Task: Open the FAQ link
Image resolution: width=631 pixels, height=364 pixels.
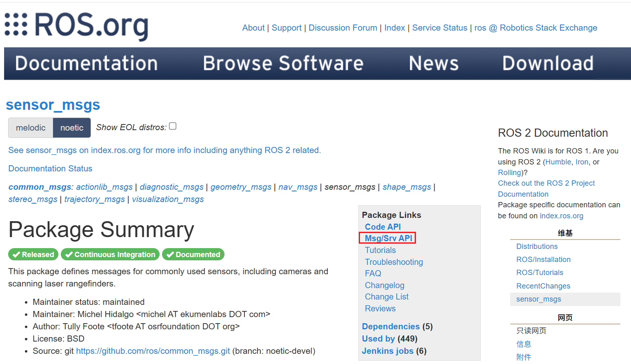Action: (x=373, y=273)
